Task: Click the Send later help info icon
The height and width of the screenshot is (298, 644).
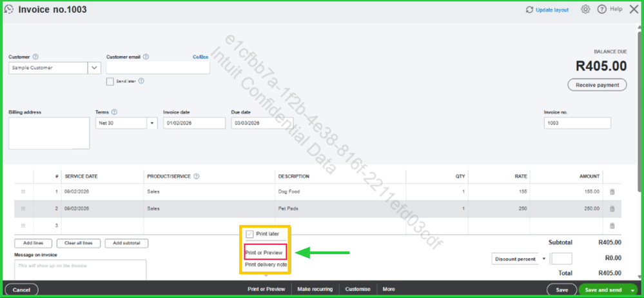Action: click(x=141, y=81)
